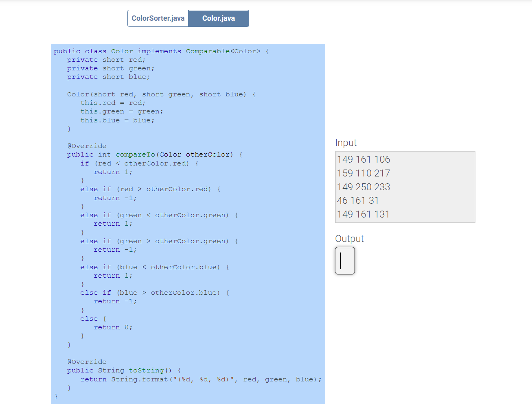Select the input line "149 250 233"

[x=363, y=187]
